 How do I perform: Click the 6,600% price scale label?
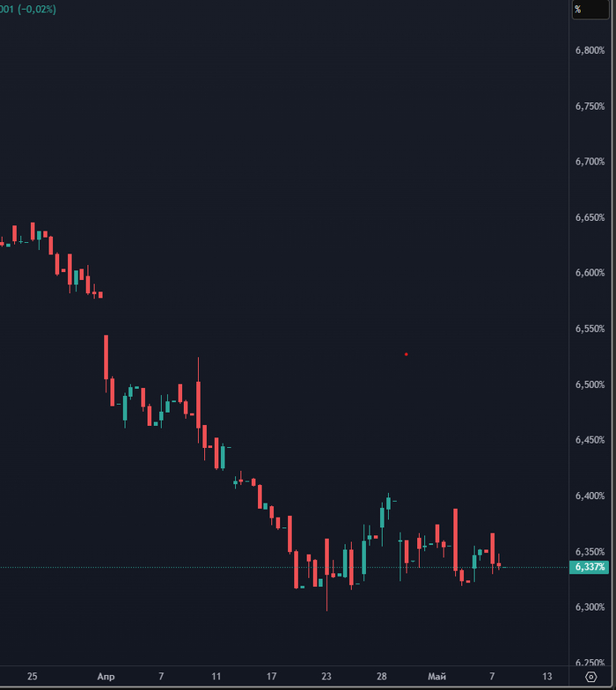(x=590, y=273)
